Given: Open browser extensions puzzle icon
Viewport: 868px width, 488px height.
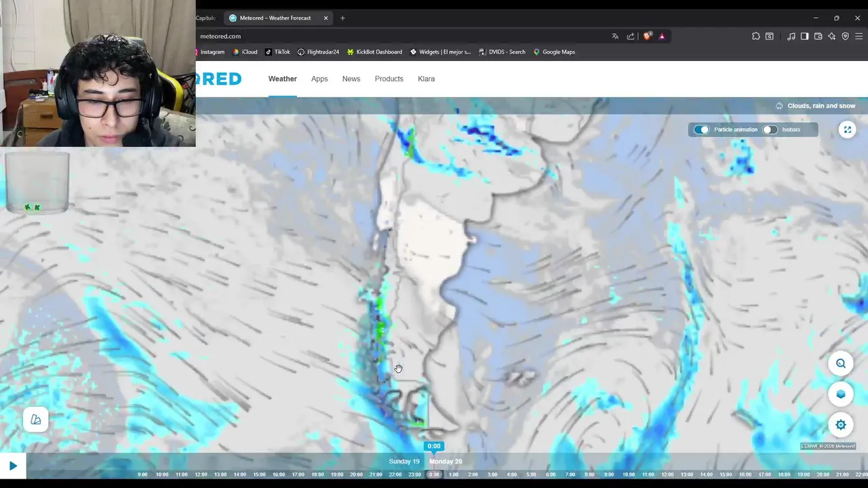Looking at the screenshot, I should click(x=756, y=37).
